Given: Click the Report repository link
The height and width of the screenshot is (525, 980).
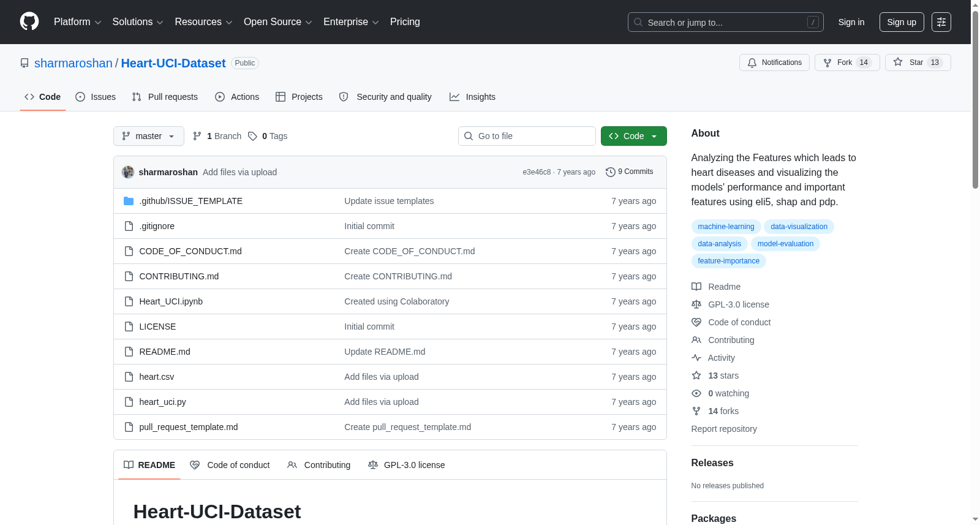Looking at the screenshot, I should 724,429.
